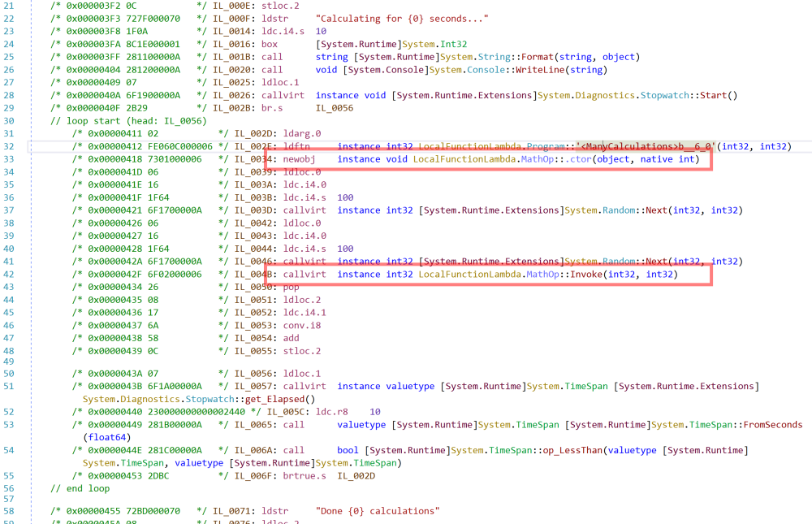This screenshot has height=524, width=812.
Task: Click the ldstr opcode at IL_0071
Action: click(274, 511)
